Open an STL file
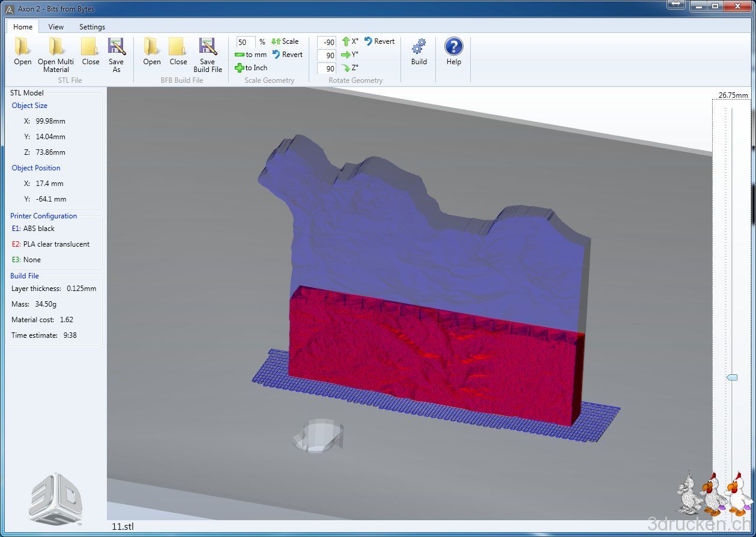The height and width of the screenshot is (537, 756). point(23,52)
